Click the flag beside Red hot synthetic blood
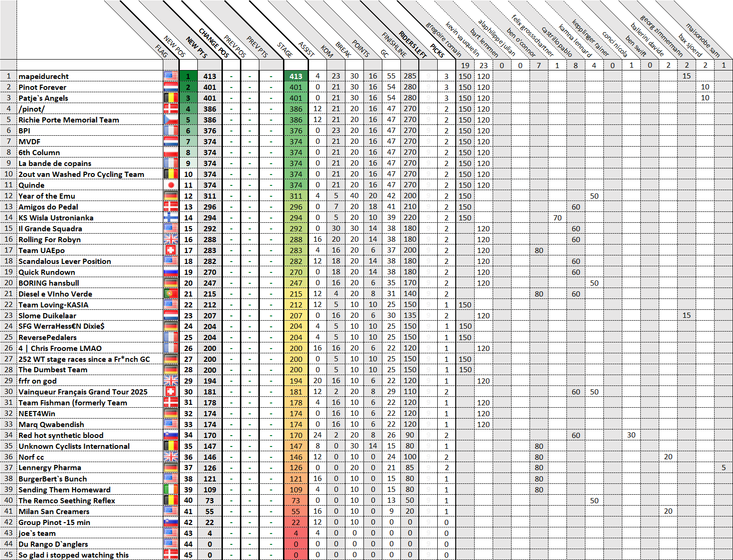Screen dimensions: 733x560 [x=171, y=435]
